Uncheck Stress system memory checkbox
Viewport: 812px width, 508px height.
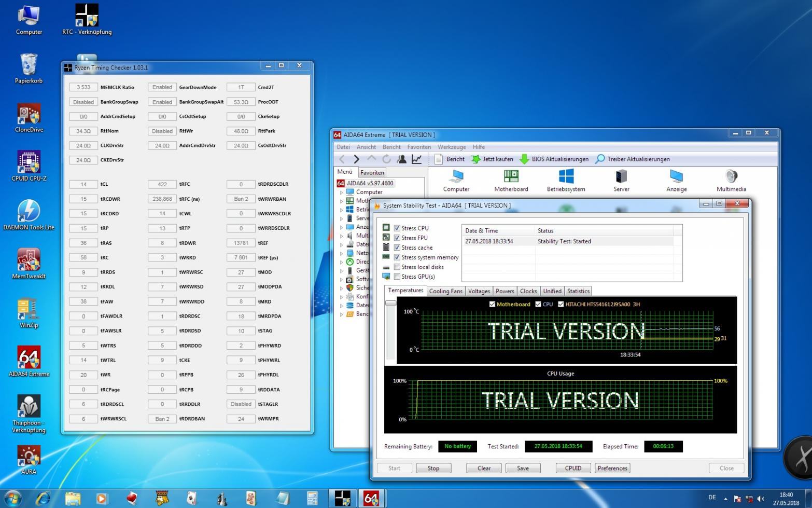tap(397, 257)
